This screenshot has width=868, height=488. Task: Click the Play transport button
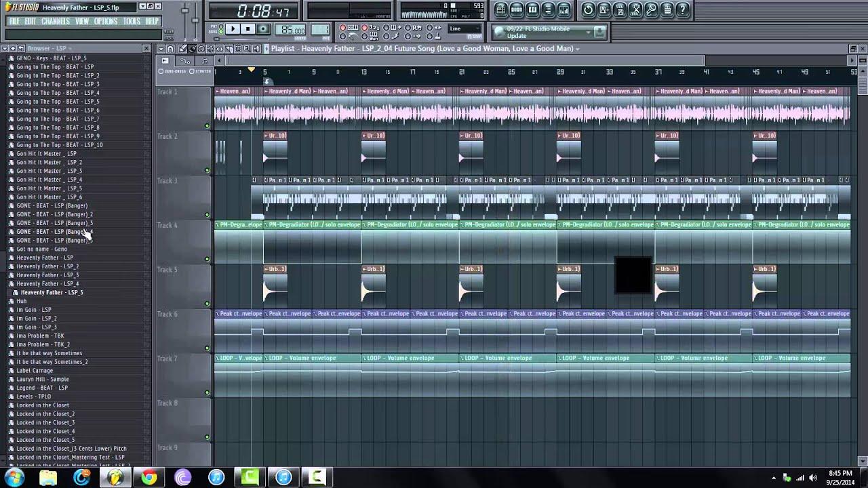[233, 28]
